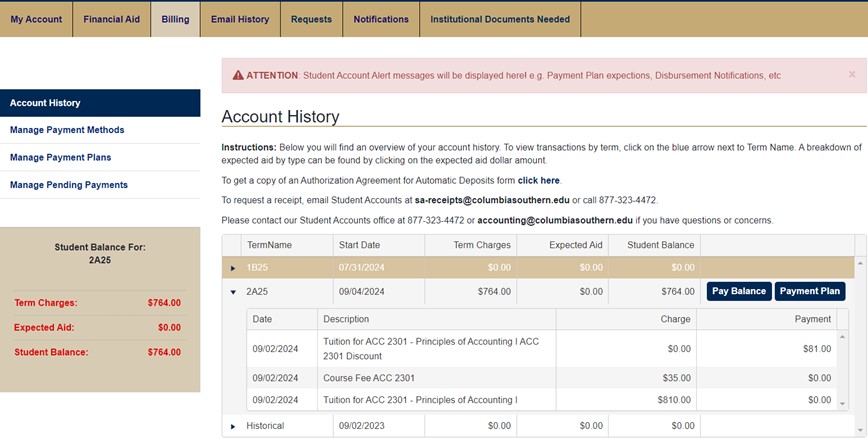868x439 pixels.
Task: Collapse the 2A25 term row
Action: pos(233,292)
